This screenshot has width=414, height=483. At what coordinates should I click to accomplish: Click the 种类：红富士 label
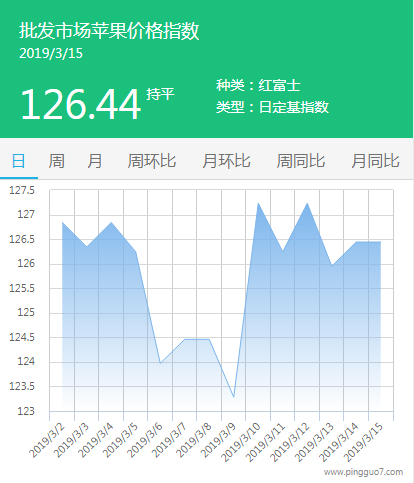258,85
